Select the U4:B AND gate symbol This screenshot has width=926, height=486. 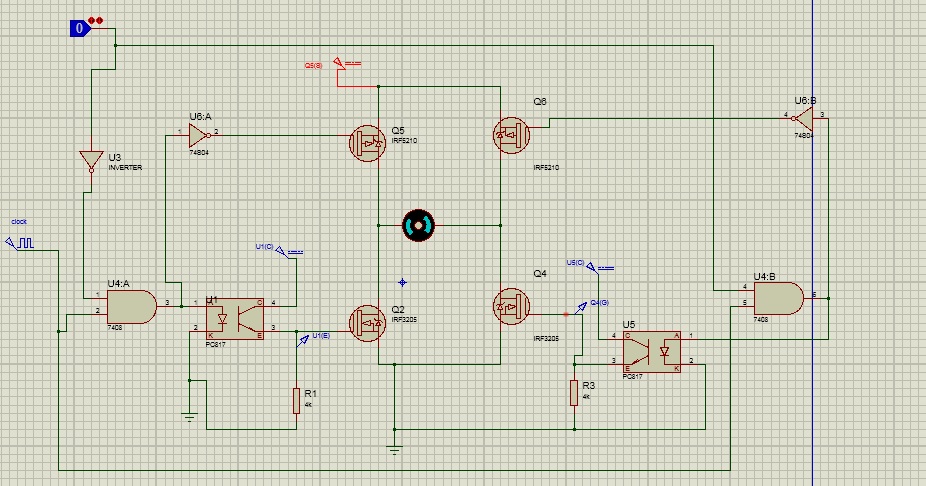[778, 299]
